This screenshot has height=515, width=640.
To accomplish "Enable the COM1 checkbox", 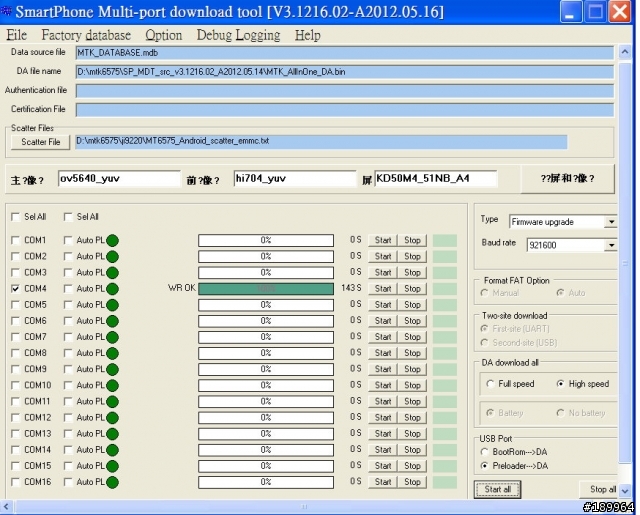I will click(x=16, y=240).
